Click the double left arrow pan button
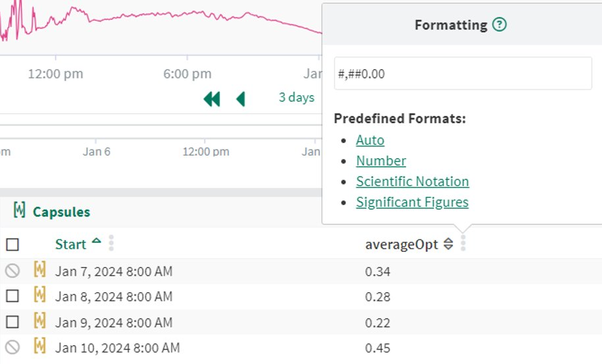 [212, 99]
